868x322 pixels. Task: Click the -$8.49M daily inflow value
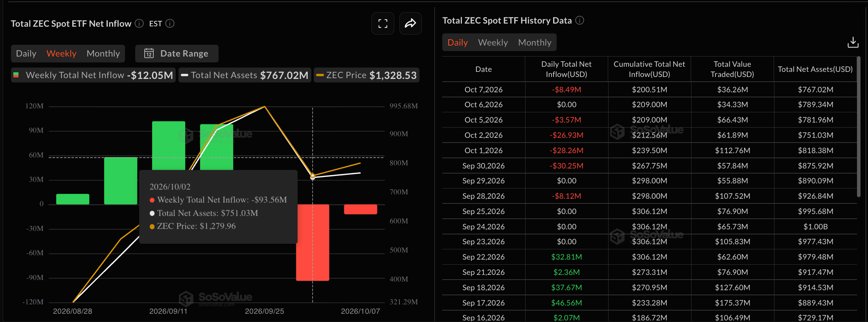(566, 90)
